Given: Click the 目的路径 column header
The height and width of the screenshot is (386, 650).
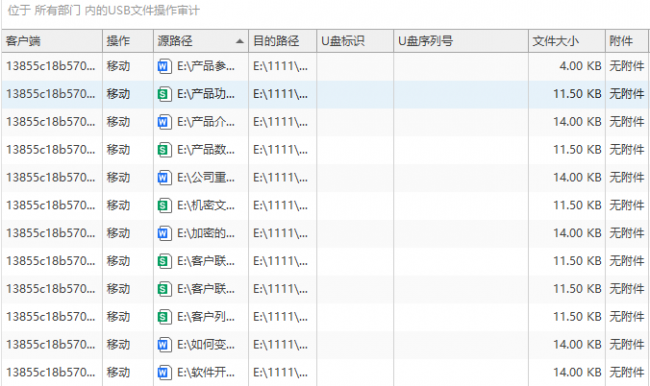Looking at the screenshot, I should pyautogui.click(x=282, y=41).
